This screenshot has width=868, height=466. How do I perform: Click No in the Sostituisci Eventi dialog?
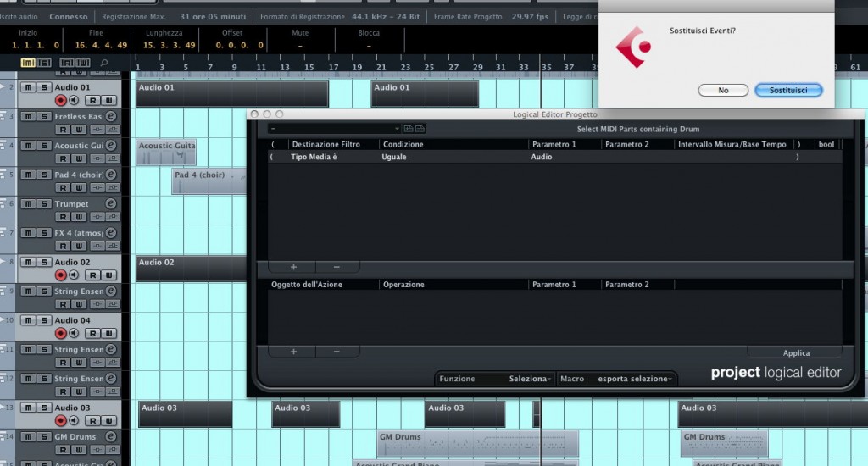(x=723, y=90)
